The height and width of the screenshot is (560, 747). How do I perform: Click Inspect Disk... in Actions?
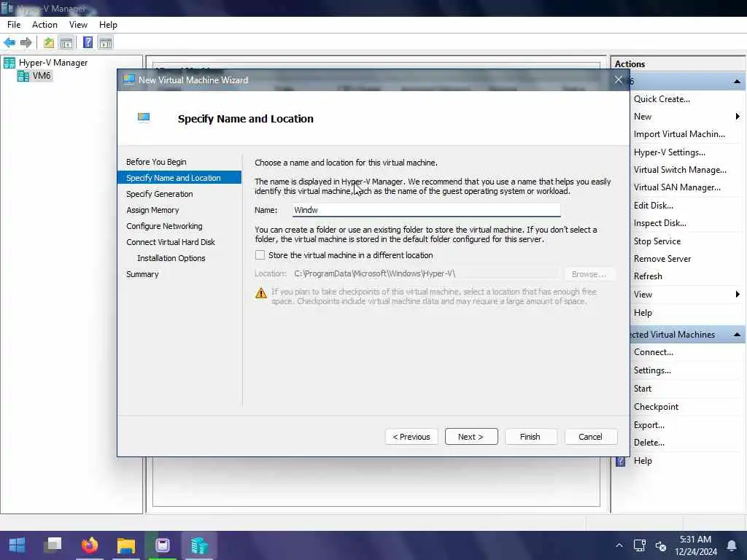659,223
